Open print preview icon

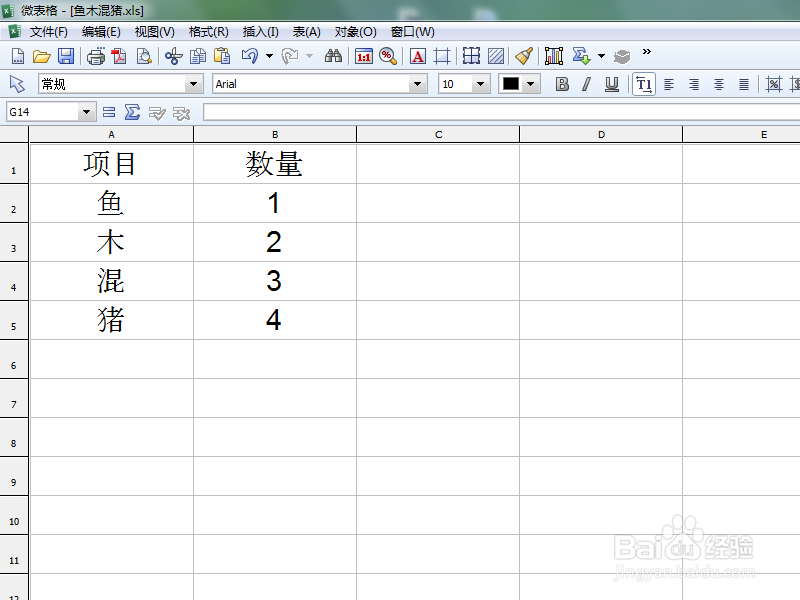(144, 56)
